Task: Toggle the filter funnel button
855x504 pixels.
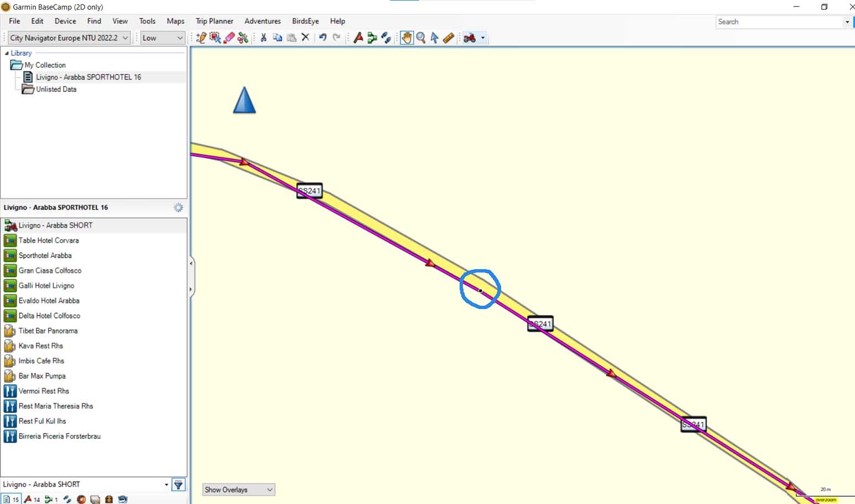Action: 178,485
